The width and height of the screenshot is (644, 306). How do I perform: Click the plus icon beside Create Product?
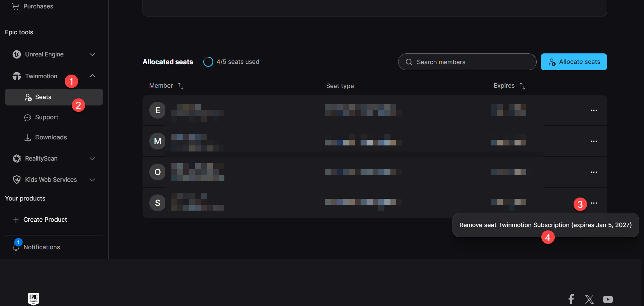pyautogui.click(x=16, y=220)
